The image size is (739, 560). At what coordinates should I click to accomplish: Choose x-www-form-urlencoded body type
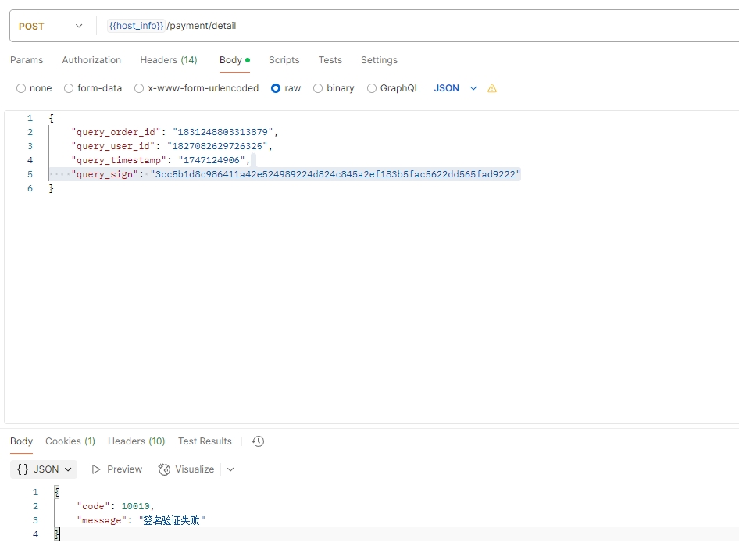(x=139, y=89)
